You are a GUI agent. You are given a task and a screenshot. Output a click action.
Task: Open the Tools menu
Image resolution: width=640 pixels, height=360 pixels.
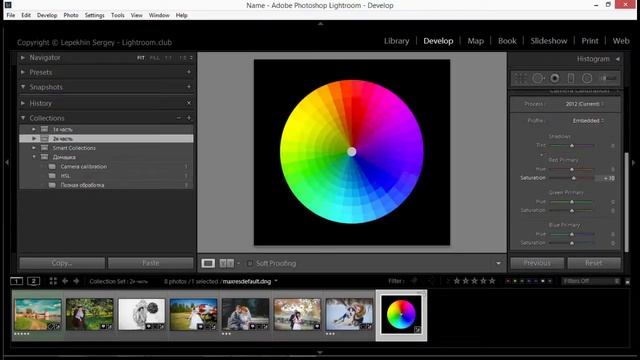[118, 15]
